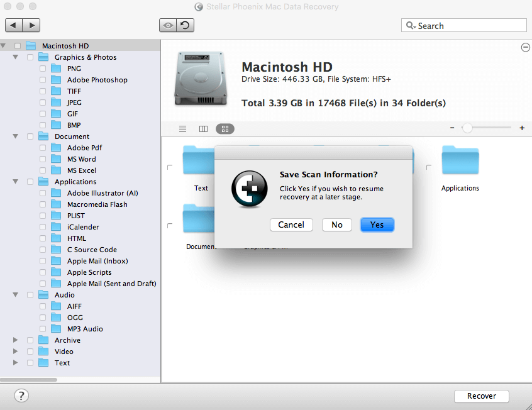Click the sidebar horizontal scrollbar
Screen dimensions: 532x410
[x=28, y=380]
